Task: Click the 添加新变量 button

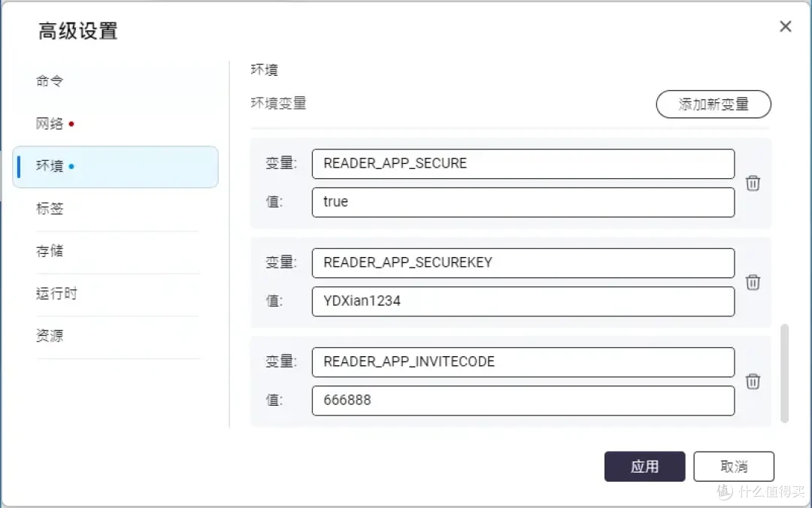Action: click(x=713, y=104)
